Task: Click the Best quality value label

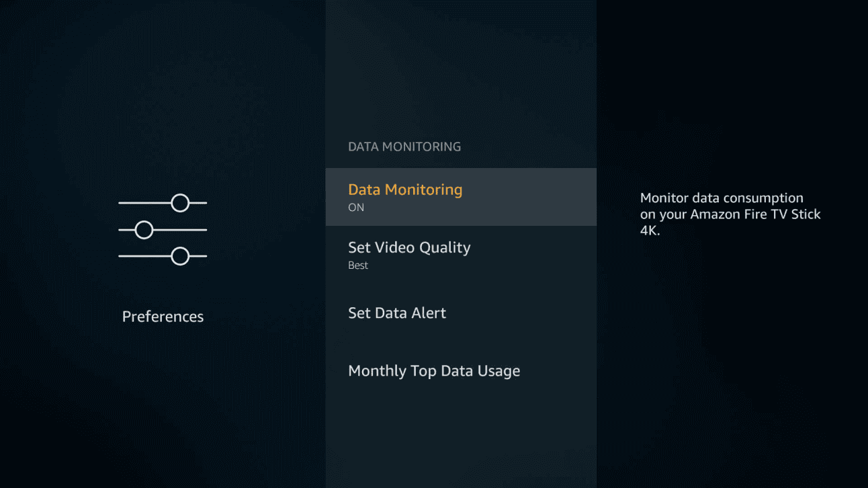Action: click(x=358, y=265)
